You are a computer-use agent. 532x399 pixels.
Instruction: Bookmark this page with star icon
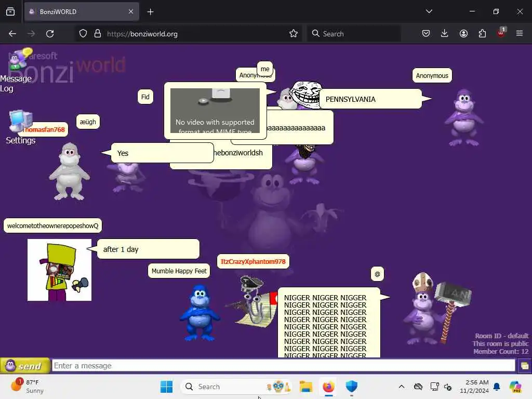(x=294, y=34)
